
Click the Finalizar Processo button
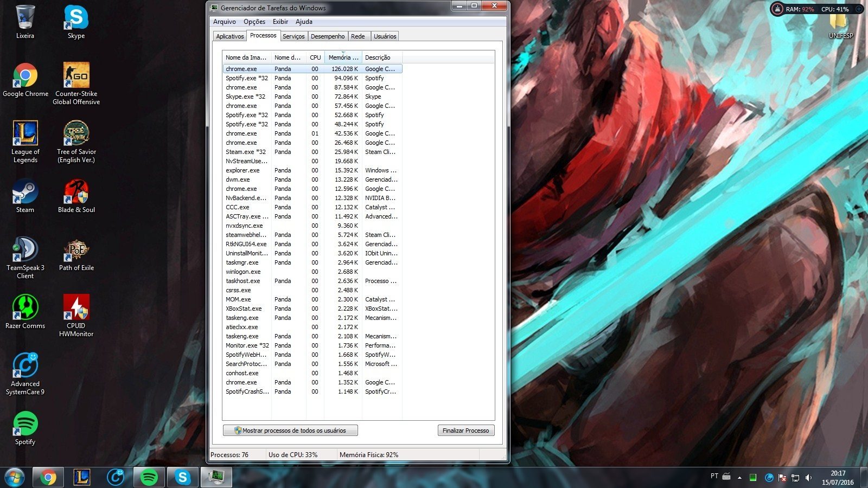(466, 431)
